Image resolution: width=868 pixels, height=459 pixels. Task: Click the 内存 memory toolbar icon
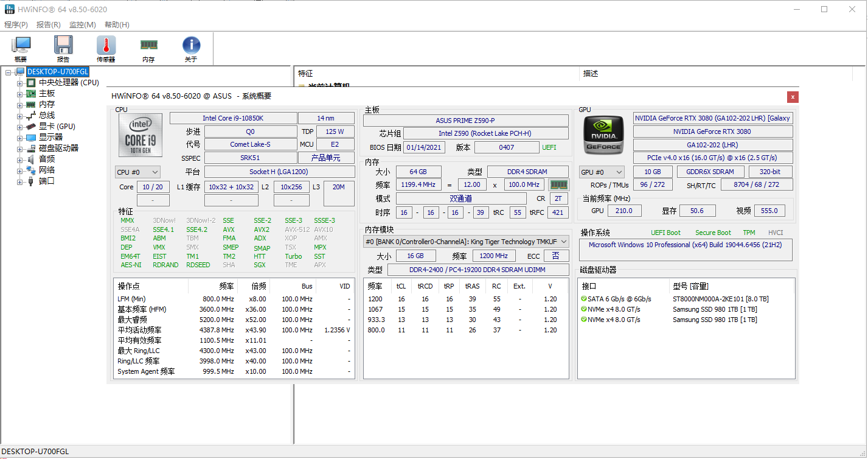148,49
